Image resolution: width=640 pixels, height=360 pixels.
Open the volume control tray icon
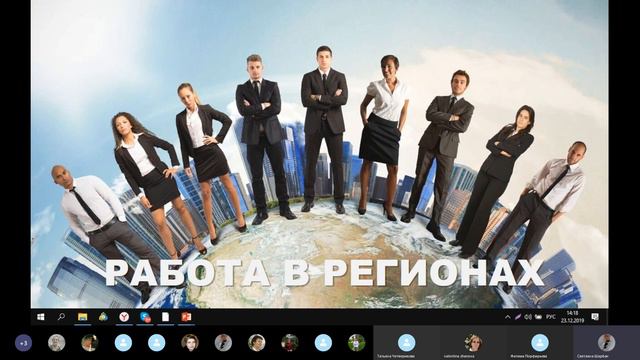pos(528,317)
